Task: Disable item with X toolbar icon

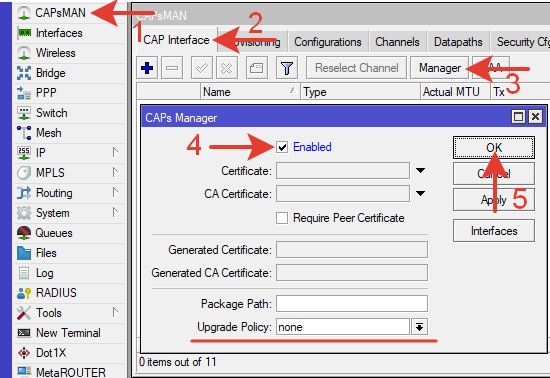Action: [x=227, y=68]
